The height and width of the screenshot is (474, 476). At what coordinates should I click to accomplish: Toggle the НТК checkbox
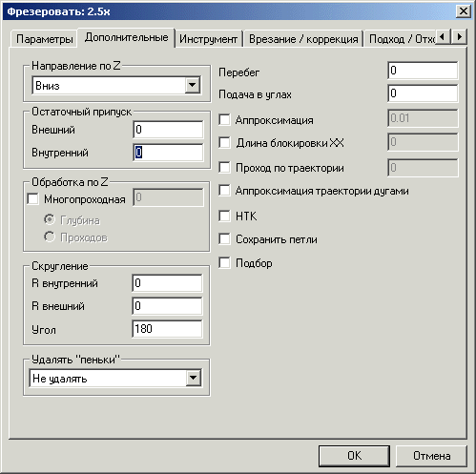point(224,216)
